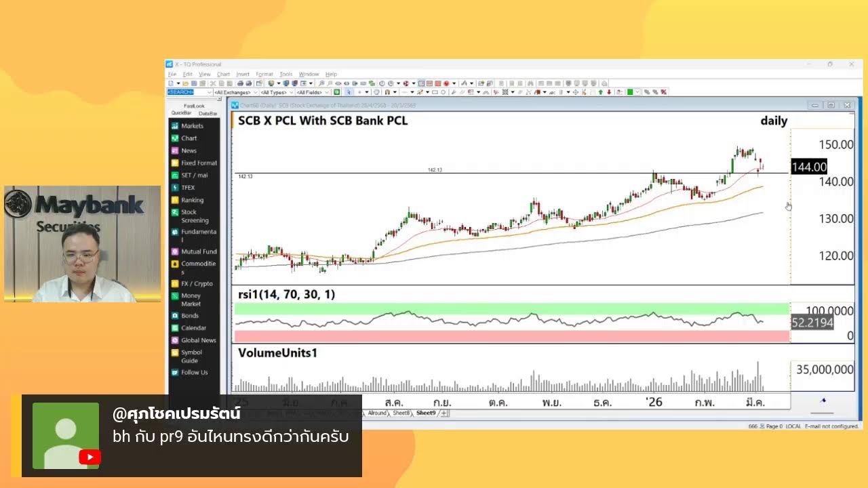
Task: Open Mutual Fund in sidebar
Action: click(x=194, y=251)
